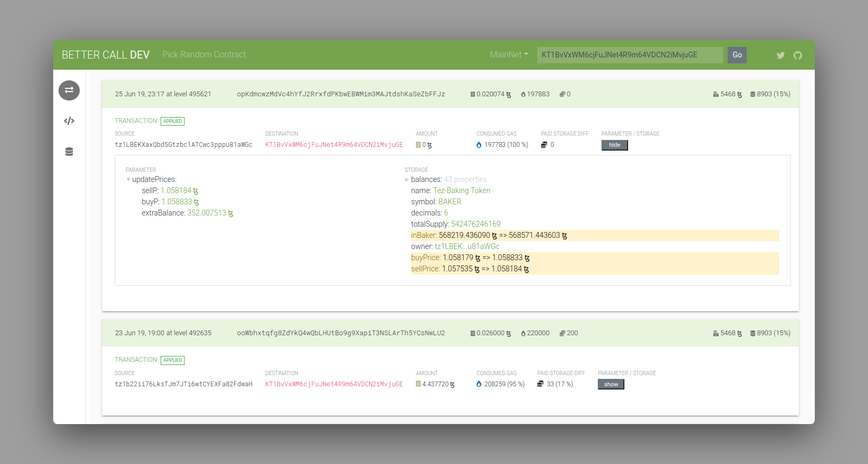Click timestamp 25 Jun 19, 23:17 at level 495621
Image resolution: width=868 pixels, height=464 pixels.
(163, 94)
